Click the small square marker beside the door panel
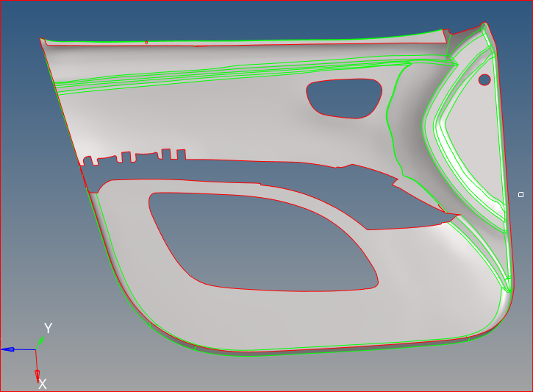 click(x=521, y=194)
